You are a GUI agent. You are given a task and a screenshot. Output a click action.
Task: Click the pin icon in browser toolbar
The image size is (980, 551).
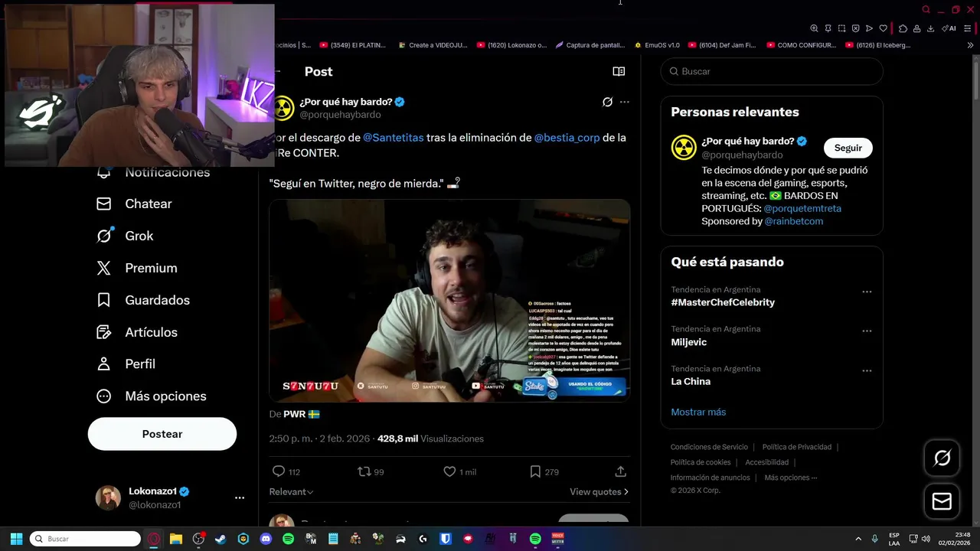tap(828, 28)
